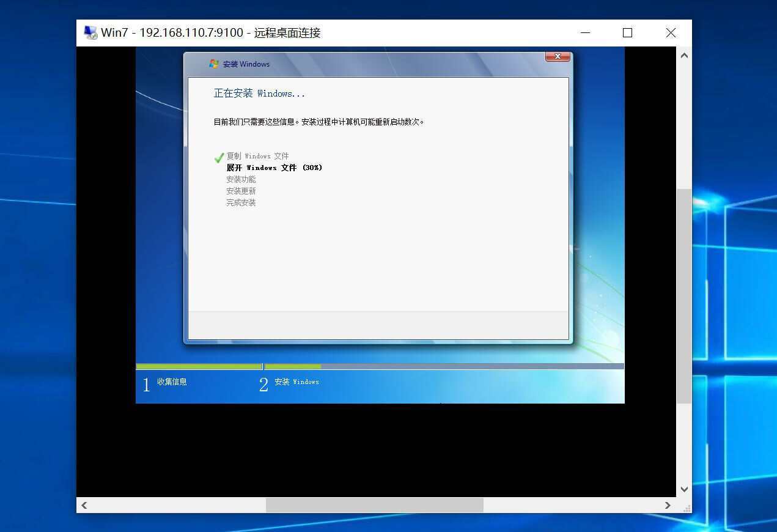Screen dimensions: 777x532
Task: Click the Windows flag icon in installer title
Action: point(214,64)
